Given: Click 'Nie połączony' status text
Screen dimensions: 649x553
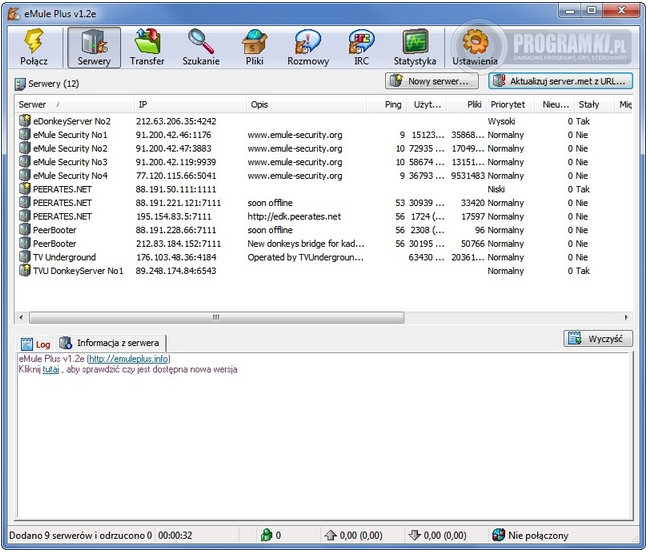Looking at the screenshot, I should (538, 535).
